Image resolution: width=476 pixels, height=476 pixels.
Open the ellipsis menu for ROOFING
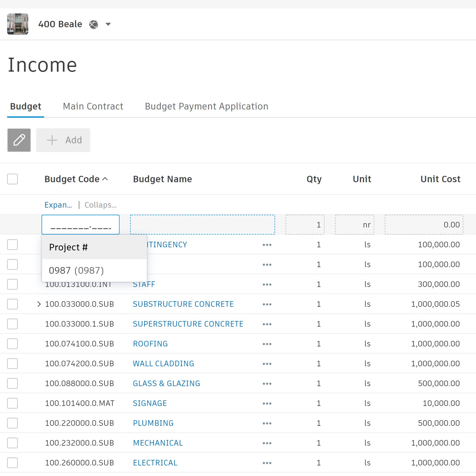point(267,344)
